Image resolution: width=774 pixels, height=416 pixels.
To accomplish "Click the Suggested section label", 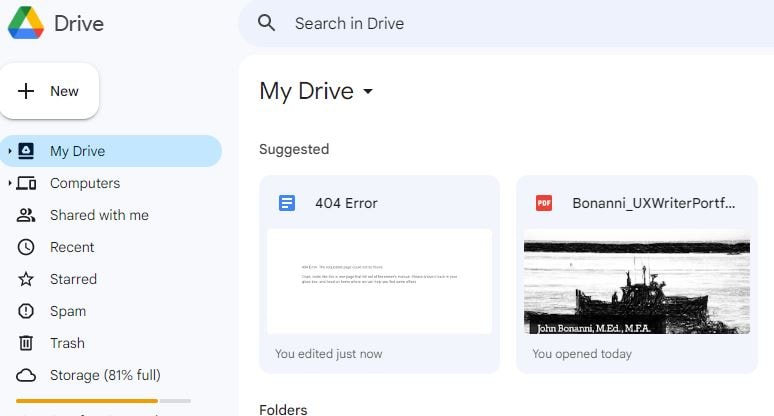I will (x=294, y=149).
